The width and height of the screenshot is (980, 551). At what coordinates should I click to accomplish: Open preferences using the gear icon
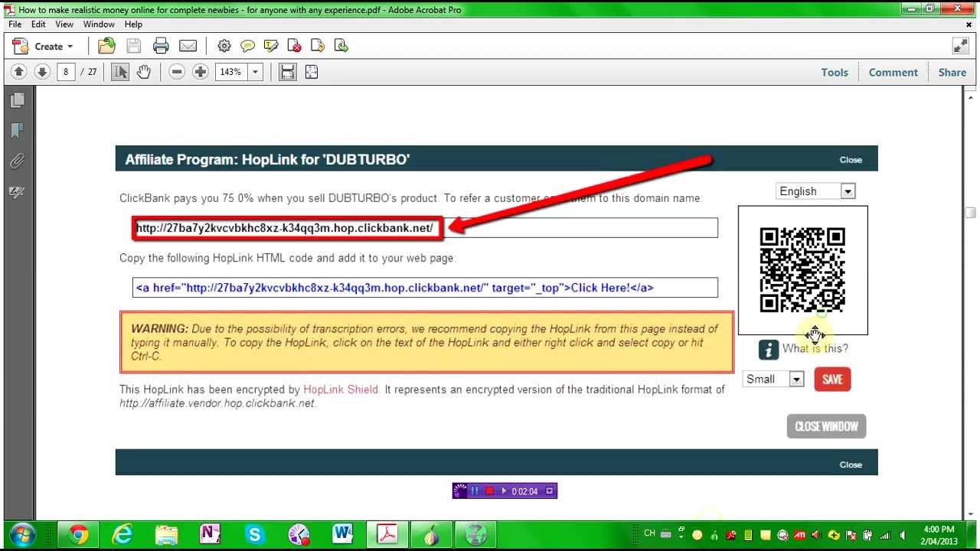(x=224, y=46)
